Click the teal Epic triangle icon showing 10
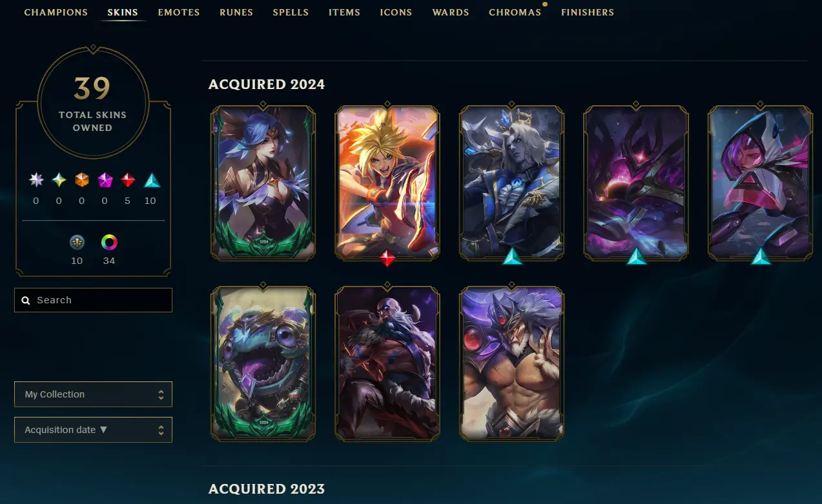The height and width of the screenshot is (504, 822). (x=151, y=180)
